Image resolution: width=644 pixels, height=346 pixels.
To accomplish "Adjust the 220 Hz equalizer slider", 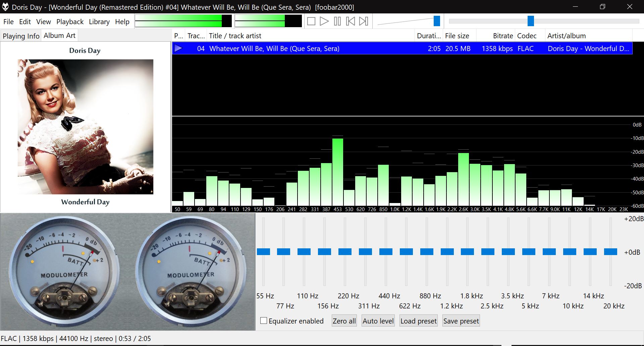I will [x=345, y=252].
